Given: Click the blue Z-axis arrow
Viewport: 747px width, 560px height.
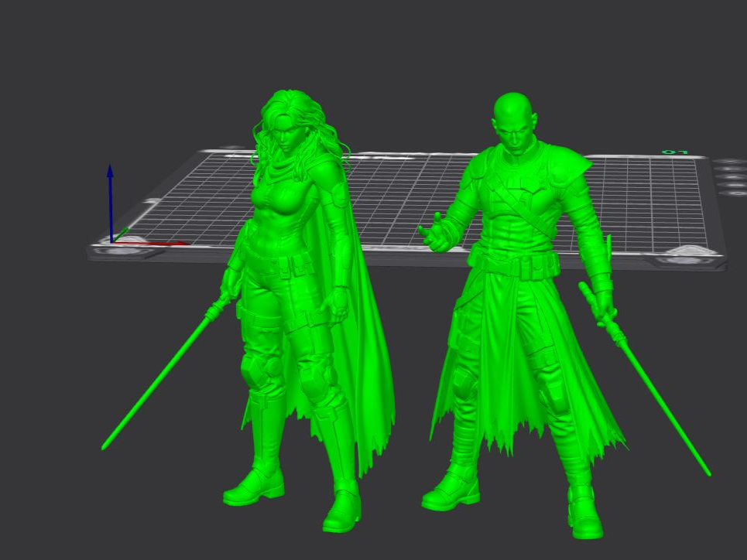Looking at the screenshot, I should coord(110,203).
